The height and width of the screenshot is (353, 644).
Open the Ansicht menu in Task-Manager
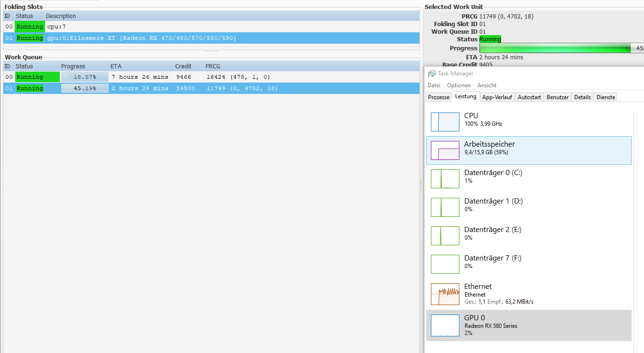487,85
